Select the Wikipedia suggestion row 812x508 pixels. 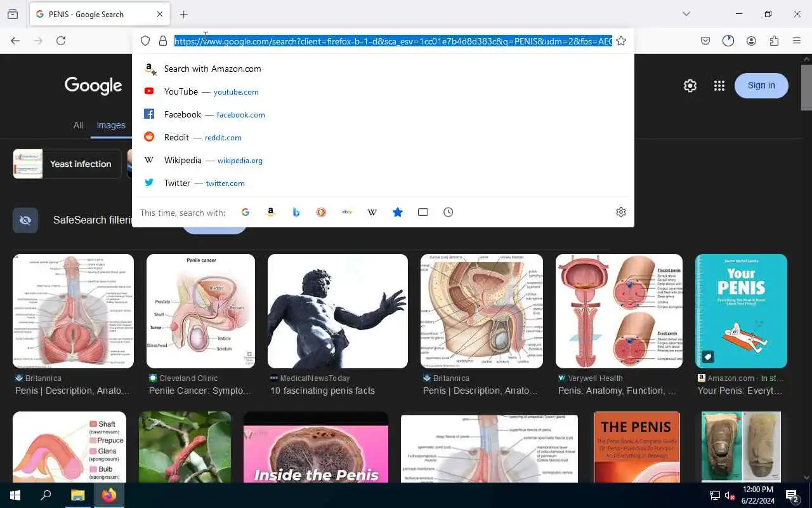pos(383,160)
